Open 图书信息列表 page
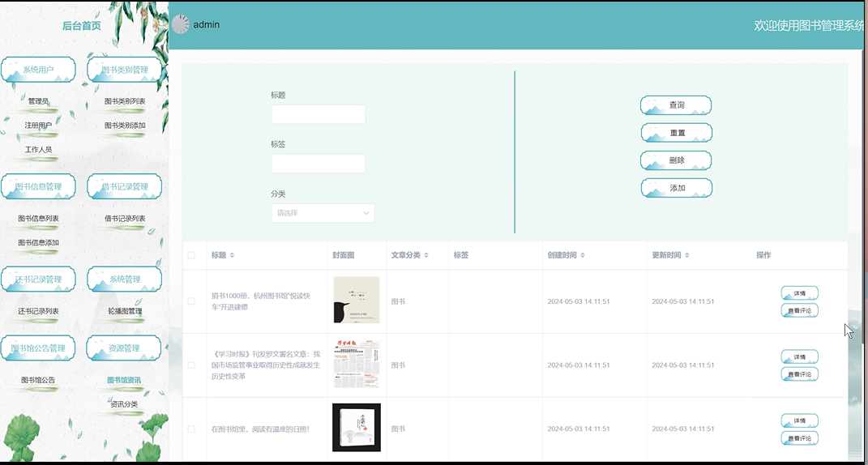The width and height of the screenshot is (868, 465). click(38, 218)
